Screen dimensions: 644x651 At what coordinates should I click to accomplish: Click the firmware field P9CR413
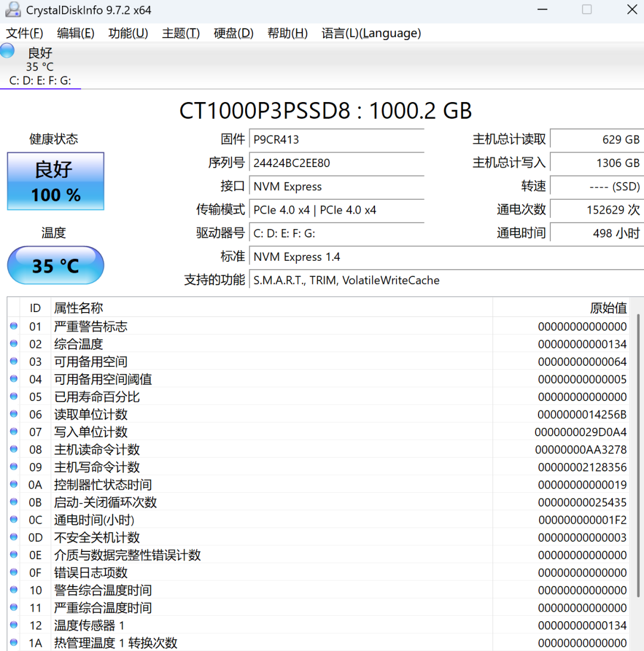pyautogui.click(x=336, y=139)
